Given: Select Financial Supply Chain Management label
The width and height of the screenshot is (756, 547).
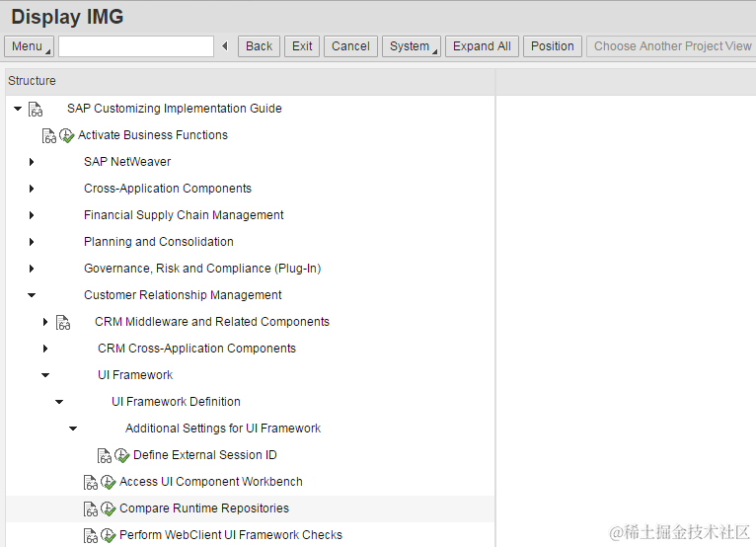Looking at the screenshot, I should pyautogui.click(x=184, y=215).
